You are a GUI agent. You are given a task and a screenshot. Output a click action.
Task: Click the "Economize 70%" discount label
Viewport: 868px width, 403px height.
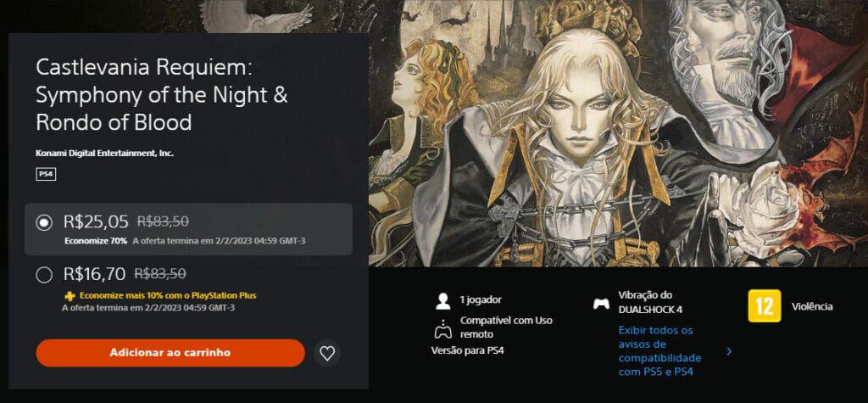pyautogui.click(x=96, y=241)
